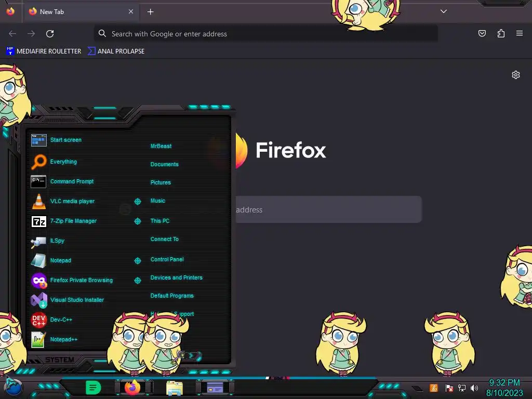Open Documents from start menu
The image size is (532, 399).
click(164, 164)
